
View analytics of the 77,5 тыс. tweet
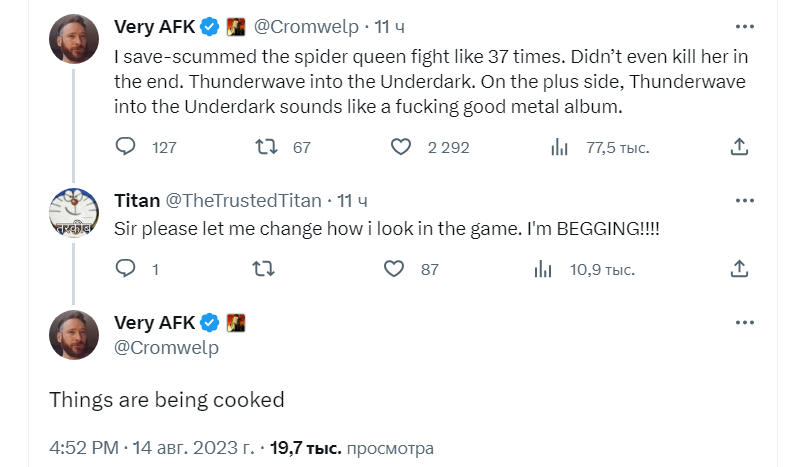559,147
